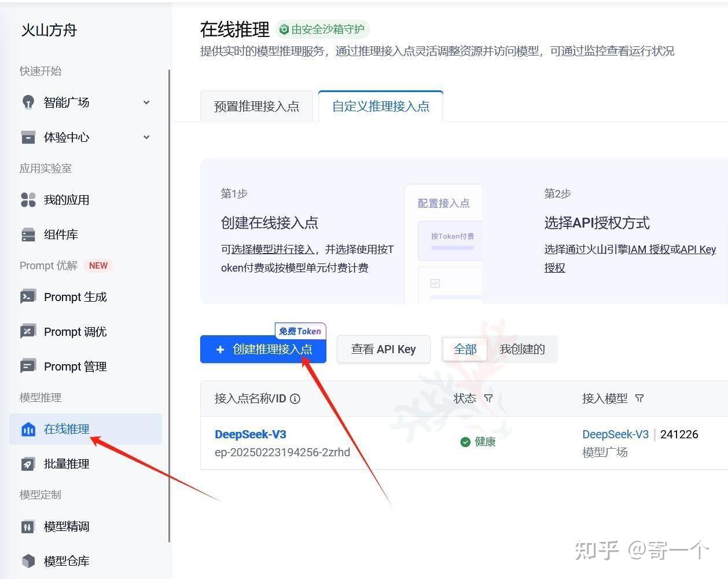Switch to the 预置推理接入点 tab
This screenshot has height=579, width=728.
click(256, 106)
